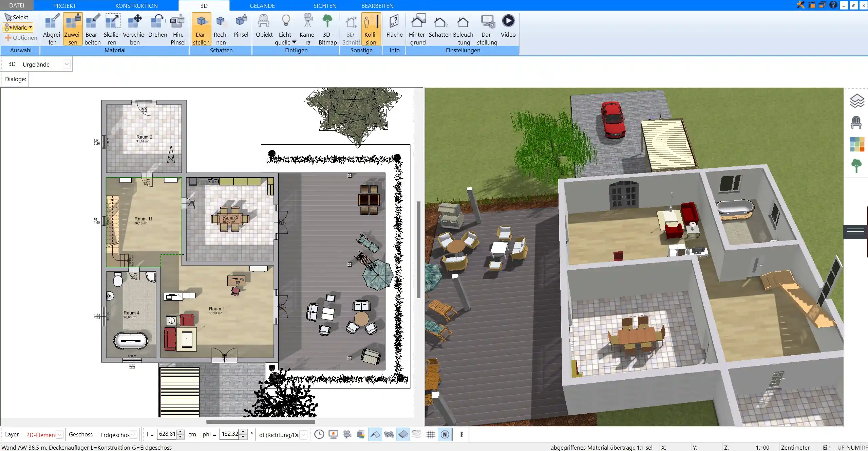Image resolution: width=868 pixels, height=451 pixels.
Task: Toggle the north arrow N icon
Action: click(445, 434)
